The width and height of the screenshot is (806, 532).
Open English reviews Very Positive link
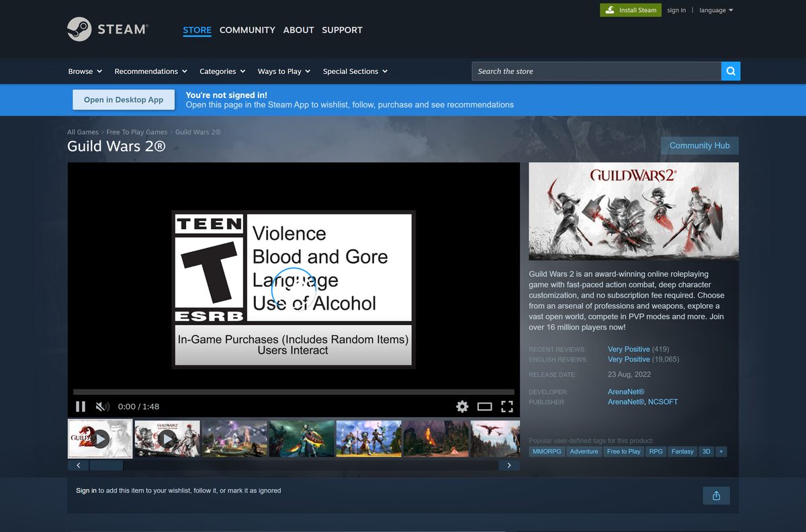tap(629, 359)
